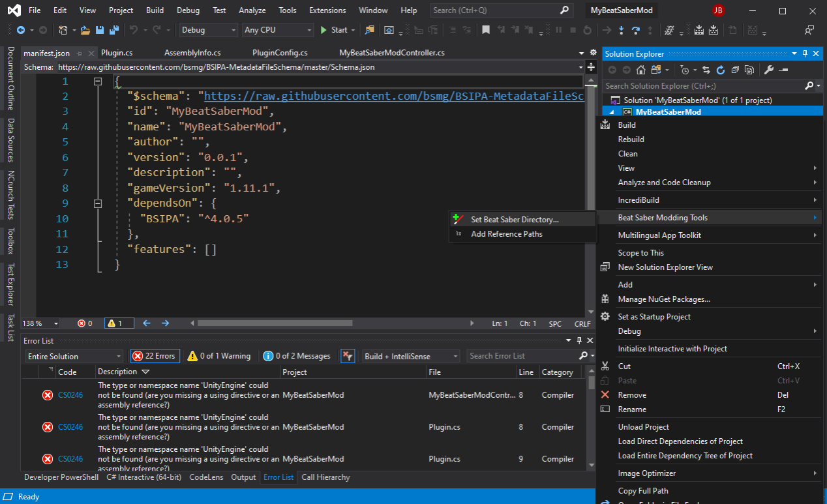This screenshot has height=504, width=827.
Task: Click the Collapse All icon in Solution Explorer
Action: tap(735, 70)
